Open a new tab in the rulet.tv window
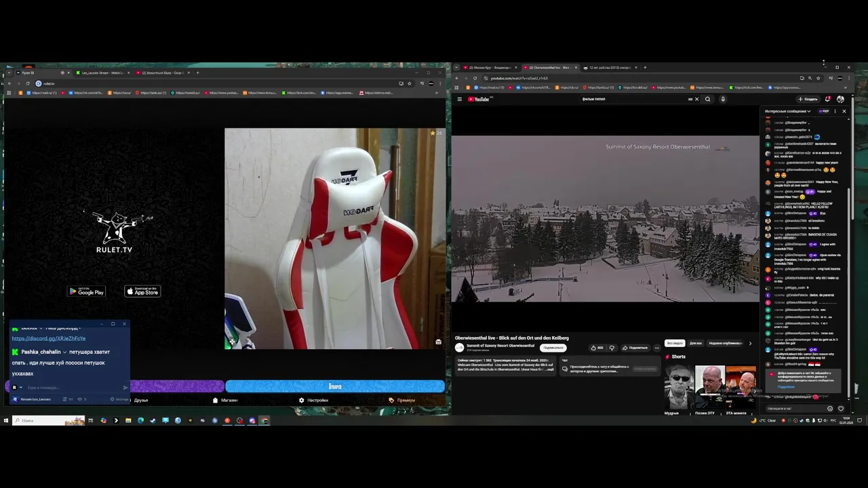 (197, 73)
